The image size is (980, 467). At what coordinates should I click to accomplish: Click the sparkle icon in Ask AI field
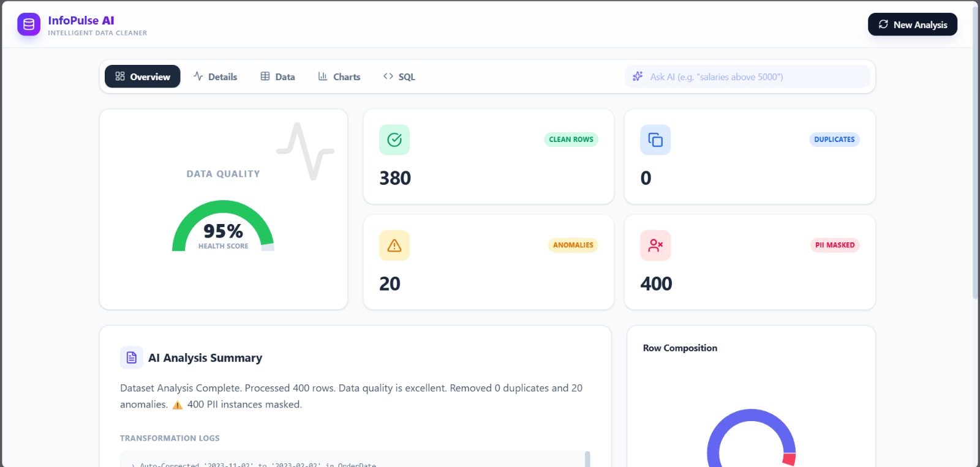tap(638, 77)
